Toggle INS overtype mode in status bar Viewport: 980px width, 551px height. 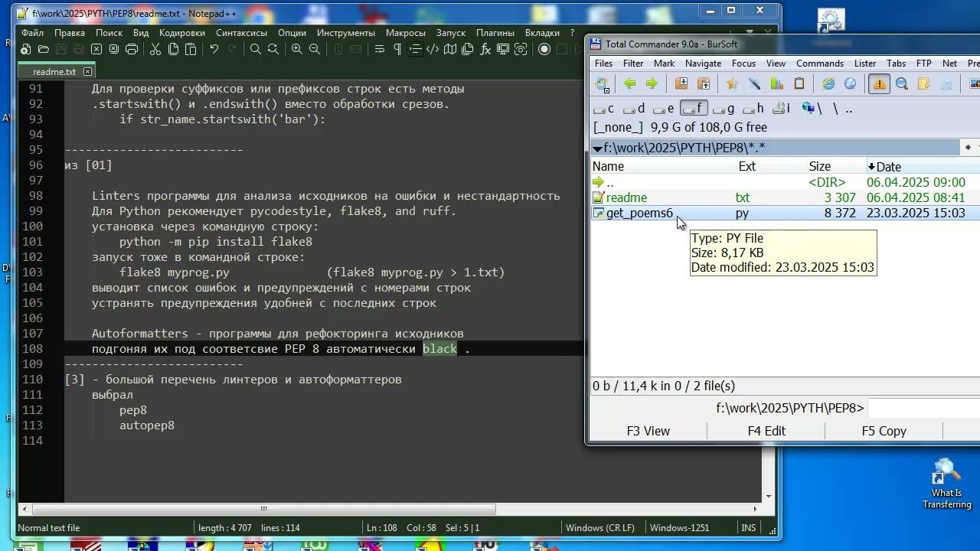click(748, 528)
